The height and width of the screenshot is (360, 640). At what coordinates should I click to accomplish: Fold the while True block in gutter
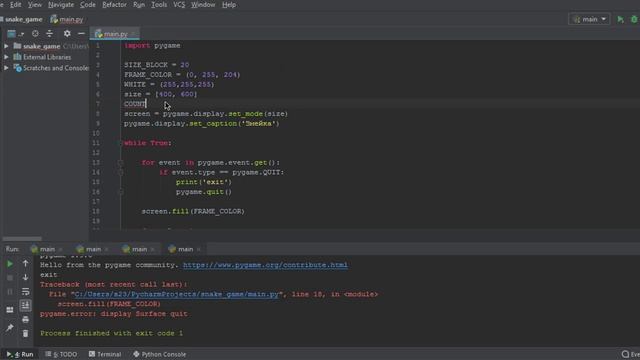point(121,143)
